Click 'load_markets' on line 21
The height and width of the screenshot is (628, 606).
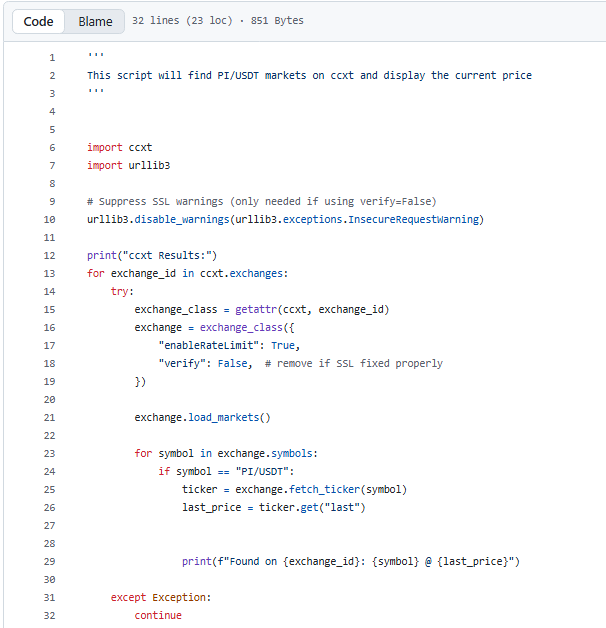pyautogui.click(x=223, y=418)
